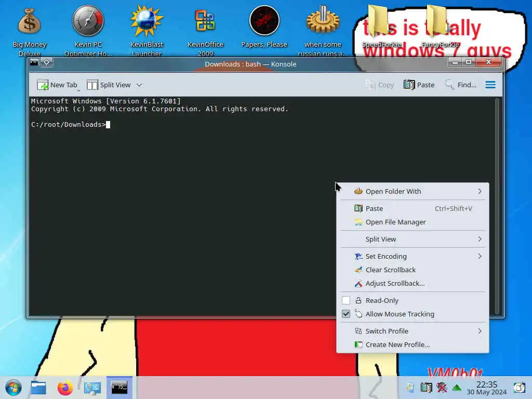Click the network disconnected tray icon
The width and height of the screenshot is (532, 399).
pyautogui.click(x=442, y=388)
